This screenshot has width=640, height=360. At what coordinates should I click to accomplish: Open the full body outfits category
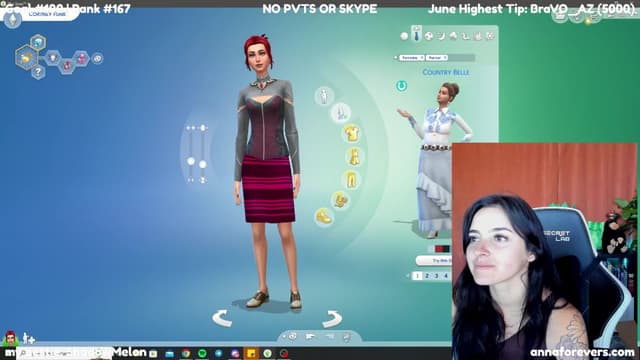coord(354,157)
